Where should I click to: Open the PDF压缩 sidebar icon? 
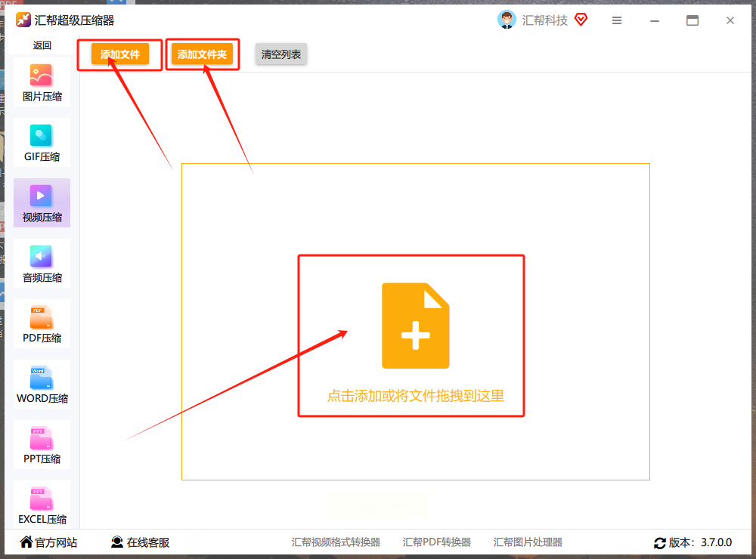[x=41, y=317]
